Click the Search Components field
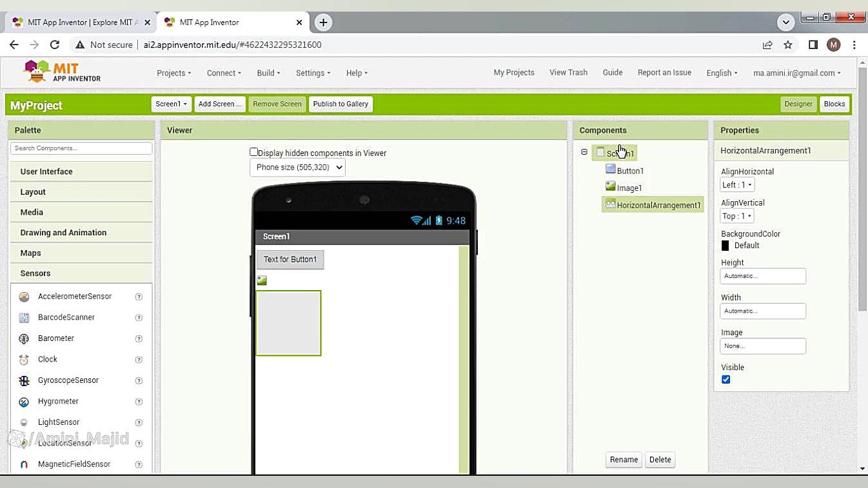868x488 pixels. 81,148
